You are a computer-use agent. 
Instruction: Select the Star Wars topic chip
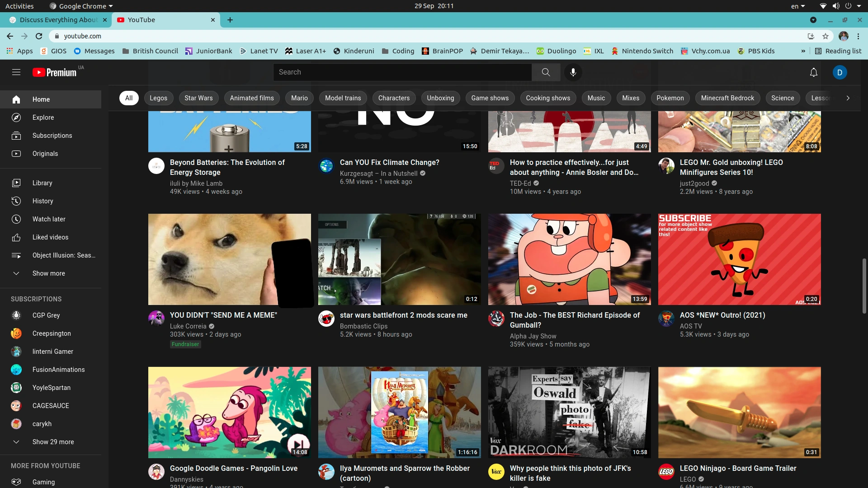tap(198, 98)
